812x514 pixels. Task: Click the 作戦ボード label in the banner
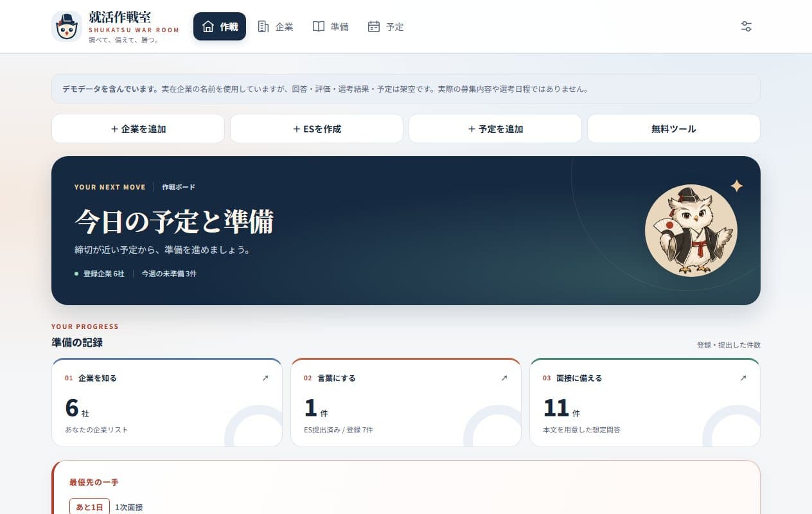point(179,187)
